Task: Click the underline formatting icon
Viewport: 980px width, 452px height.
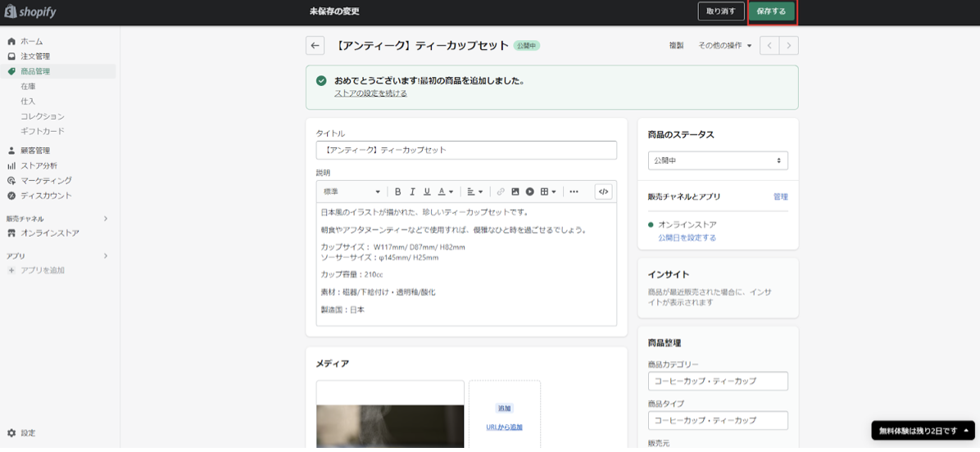Action: click(x=427, y=192)
